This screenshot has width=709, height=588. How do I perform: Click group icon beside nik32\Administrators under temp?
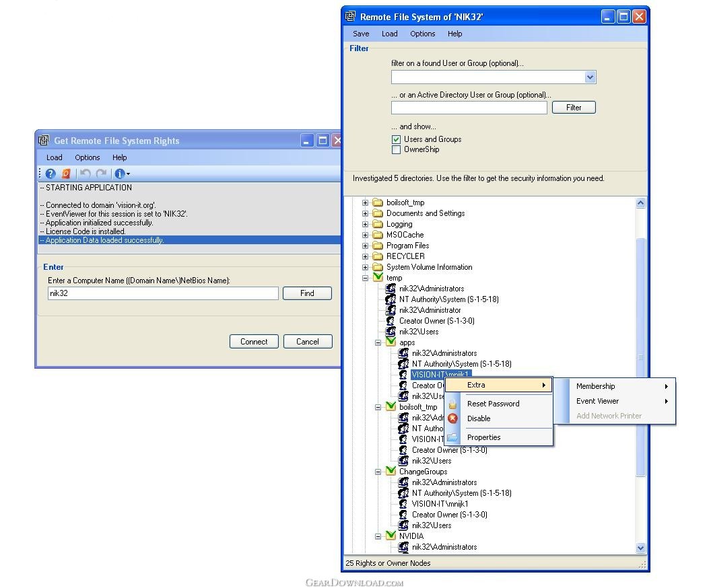click(x=391, y=289)
